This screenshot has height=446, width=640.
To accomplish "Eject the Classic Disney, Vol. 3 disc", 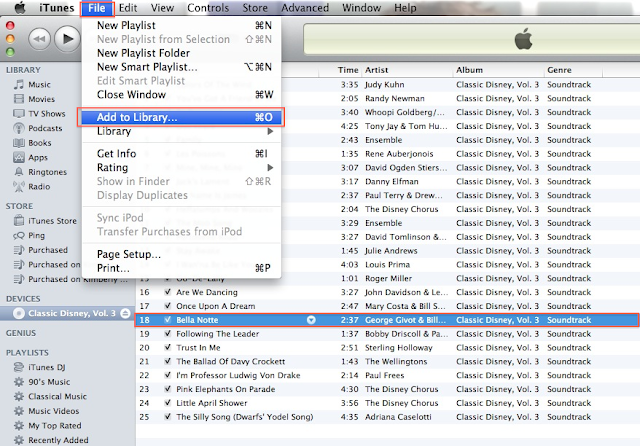I will point(126,313).
